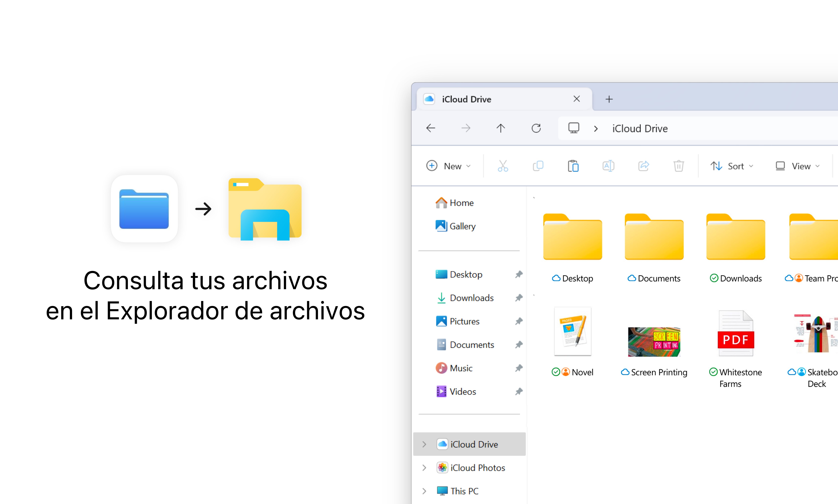Viewport: 838px width, 504px height.
Task: Expand the This PC tree node
Action: (424, 491)
